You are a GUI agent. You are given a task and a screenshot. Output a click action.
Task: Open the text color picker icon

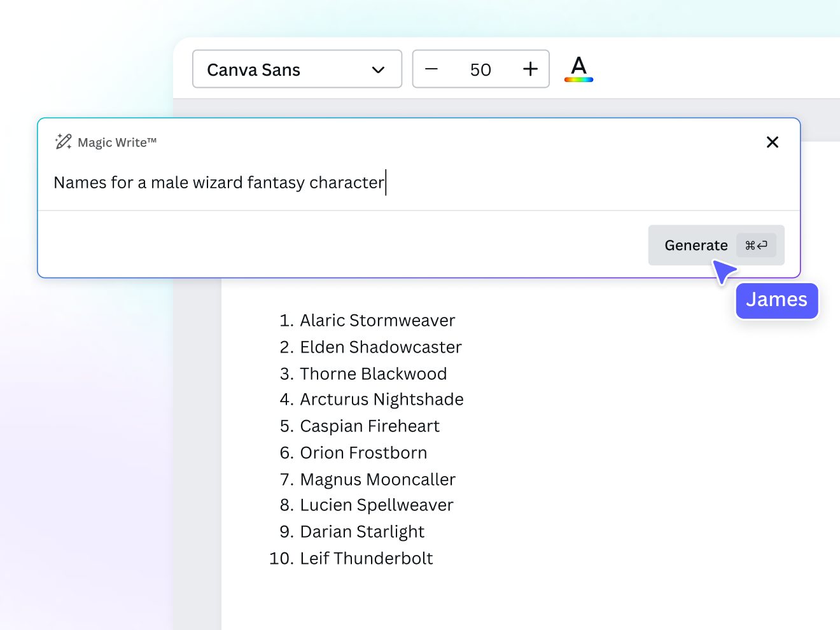[578, 69]
